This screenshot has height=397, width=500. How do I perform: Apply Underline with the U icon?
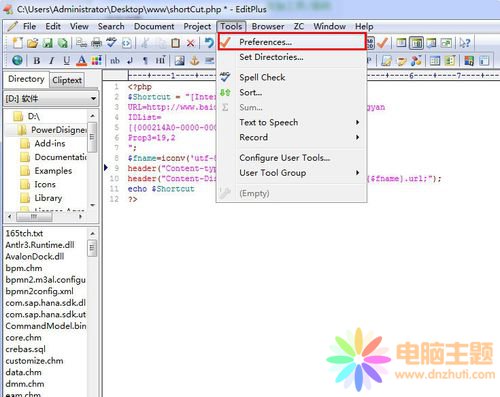pos(67,60)
